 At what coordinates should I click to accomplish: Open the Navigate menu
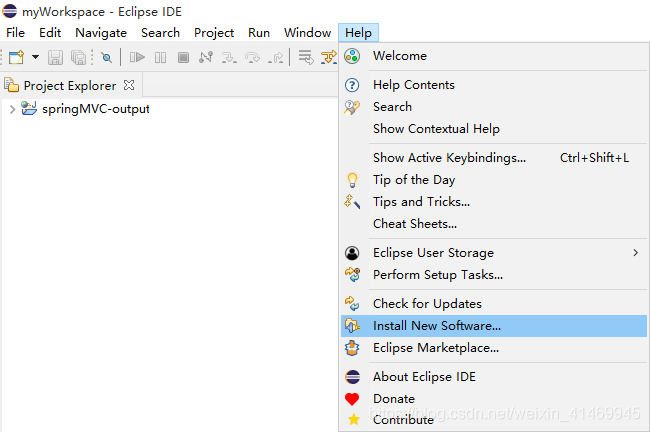coord(101,33)
